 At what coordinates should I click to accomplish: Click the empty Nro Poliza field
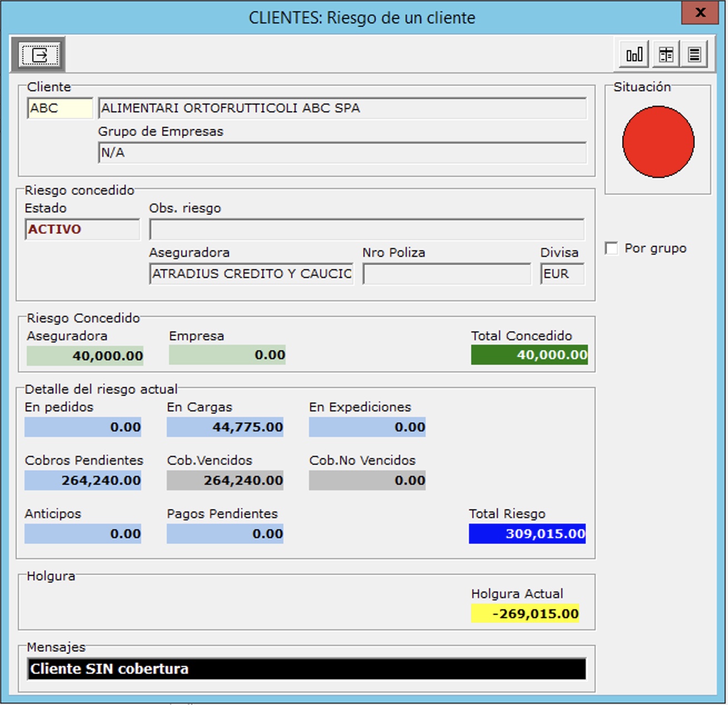pos(447,274)
